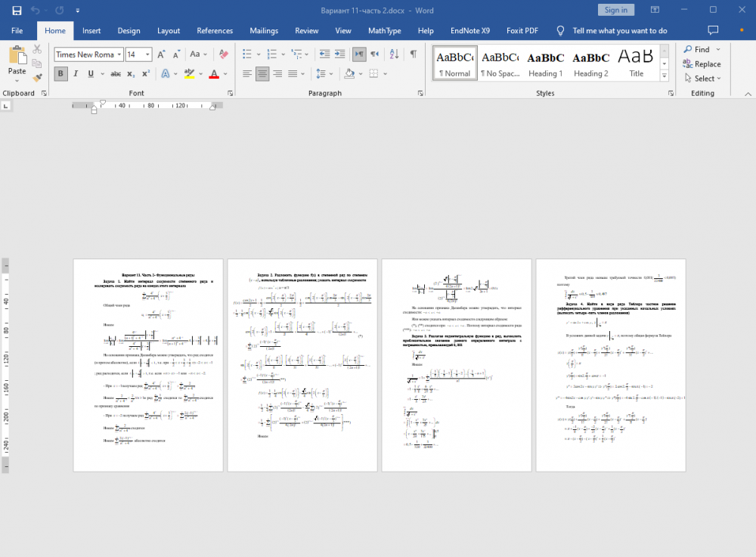The image size is (756, 557).
Task: Open the EndNote X9 tab
Action: [470, 30]
